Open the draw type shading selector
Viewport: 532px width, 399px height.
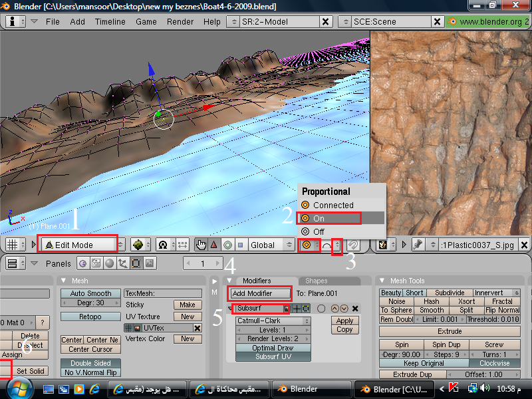coord(140,245)
